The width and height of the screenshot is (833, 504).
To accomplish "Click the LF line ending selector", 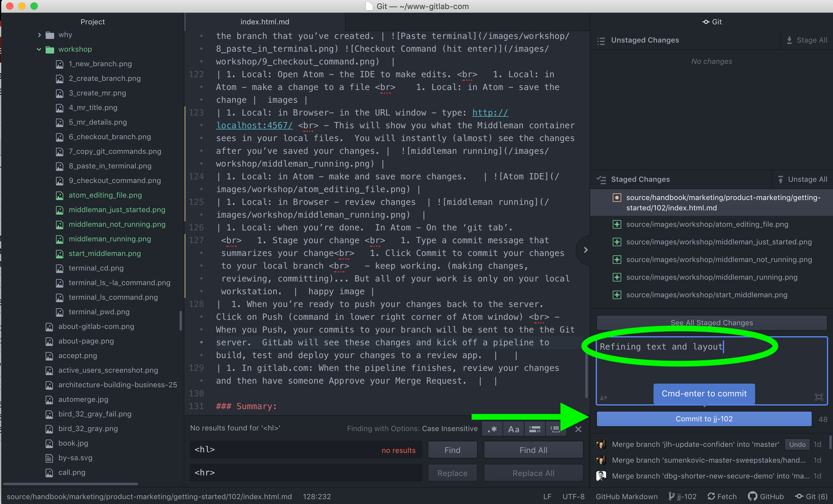I will [547, 497].
